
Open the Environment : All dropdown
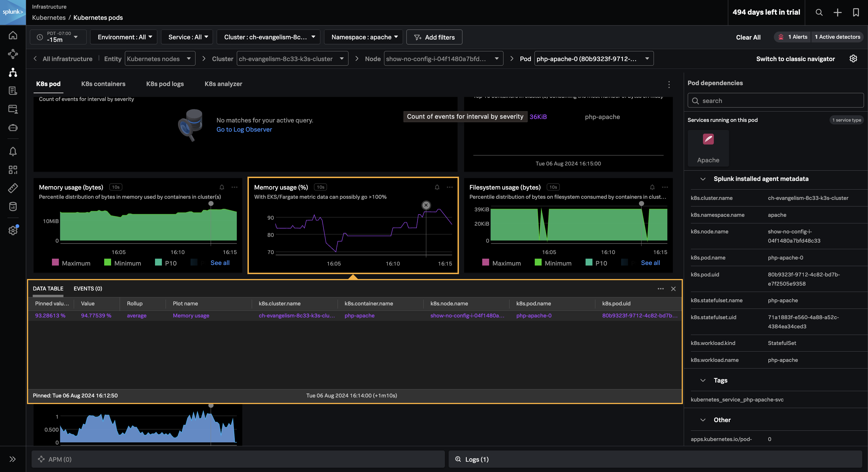point(123,37)
